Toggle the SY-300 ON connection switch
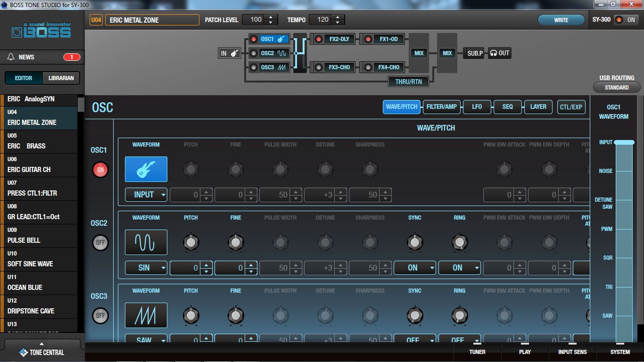 click(626, 20)
